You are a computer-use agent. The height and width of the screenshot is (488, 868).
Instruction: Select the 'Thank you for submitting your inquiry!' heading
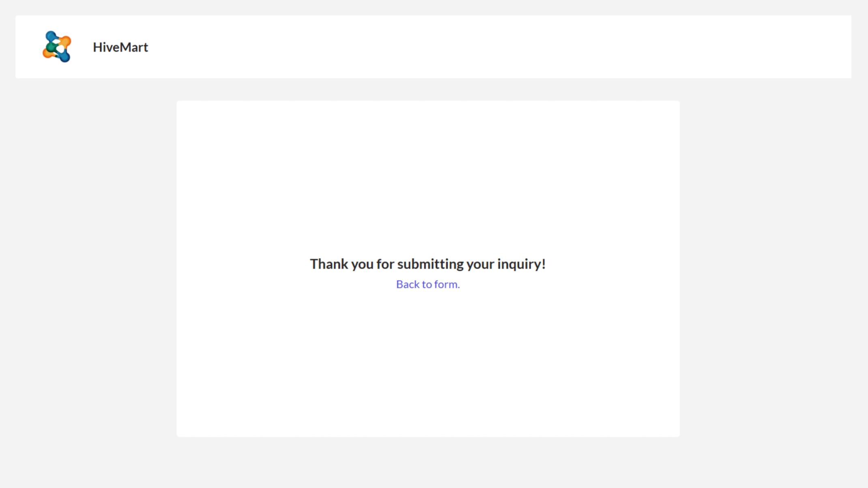point(428,264)
